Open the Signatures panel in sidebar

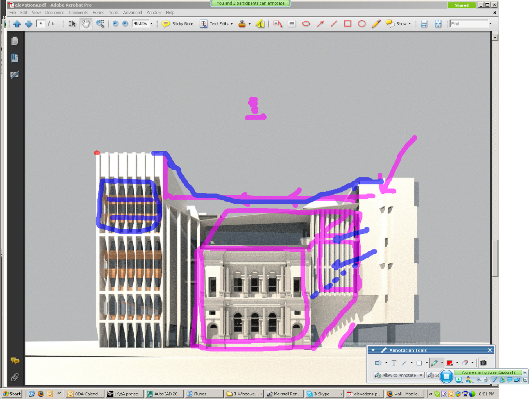15,74
